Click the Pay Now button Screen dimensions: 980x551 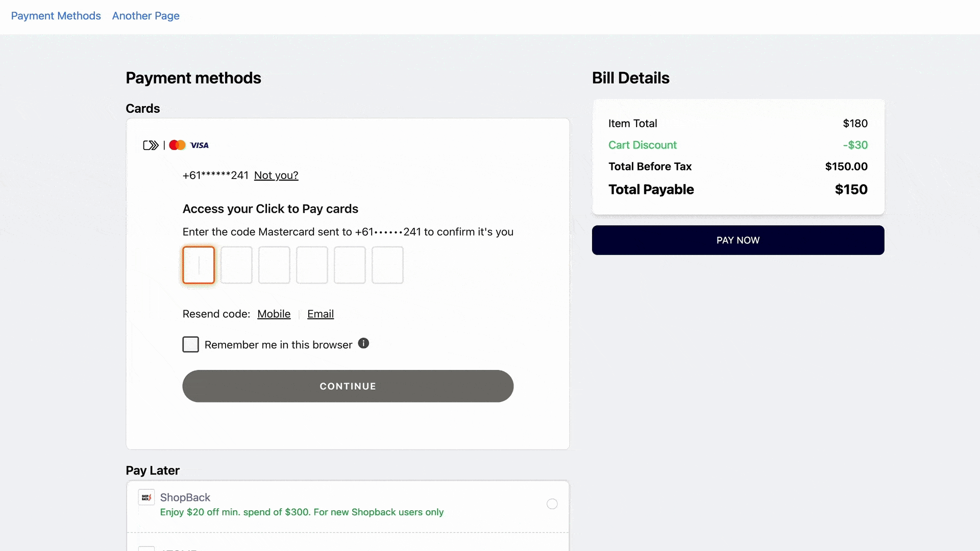click(738, 240)
